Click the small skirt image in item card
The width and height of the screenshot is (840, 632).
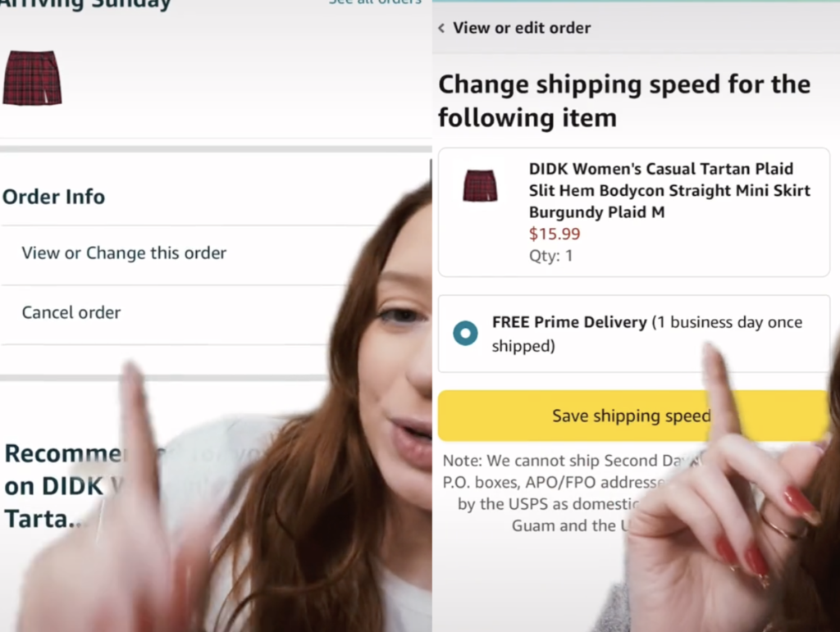pos(480,185)
